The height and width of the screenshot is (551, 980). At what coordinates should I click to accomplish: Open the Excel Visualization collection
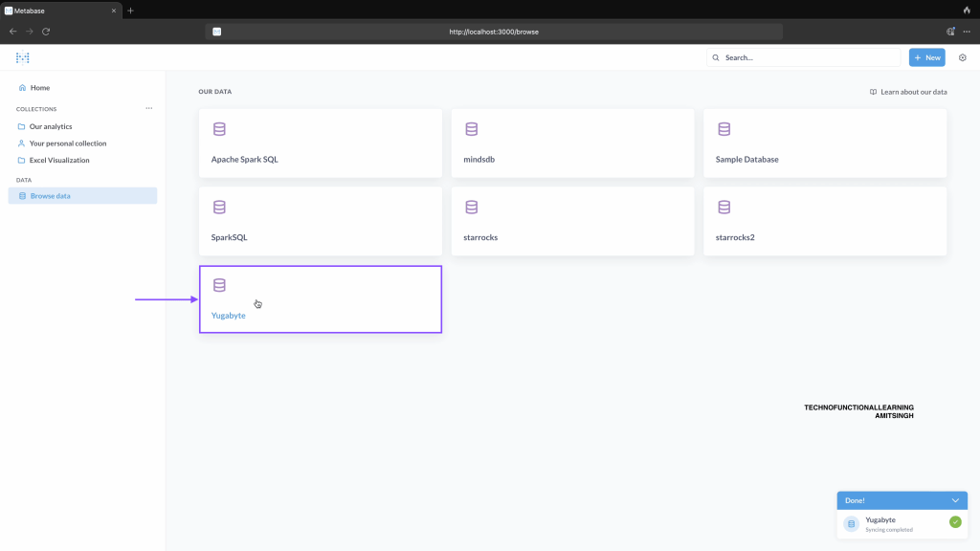(59, 161)
